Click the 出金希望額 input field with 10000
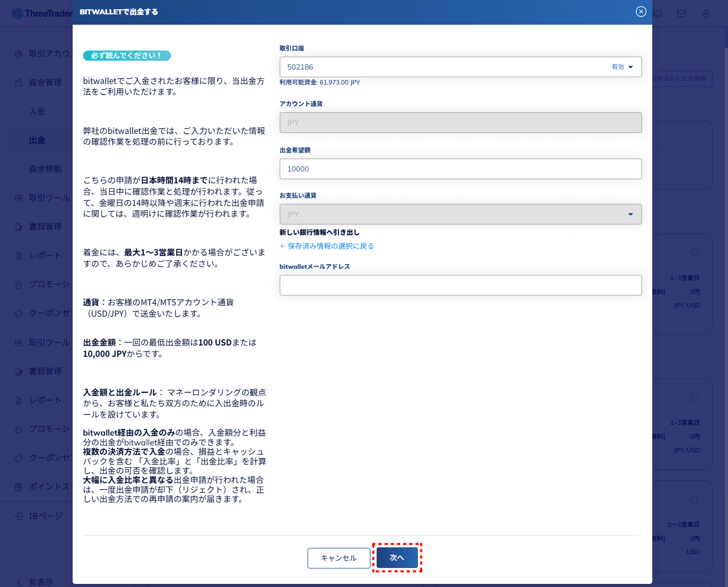This screenshot has width=728, height=587. click(461, 169)
